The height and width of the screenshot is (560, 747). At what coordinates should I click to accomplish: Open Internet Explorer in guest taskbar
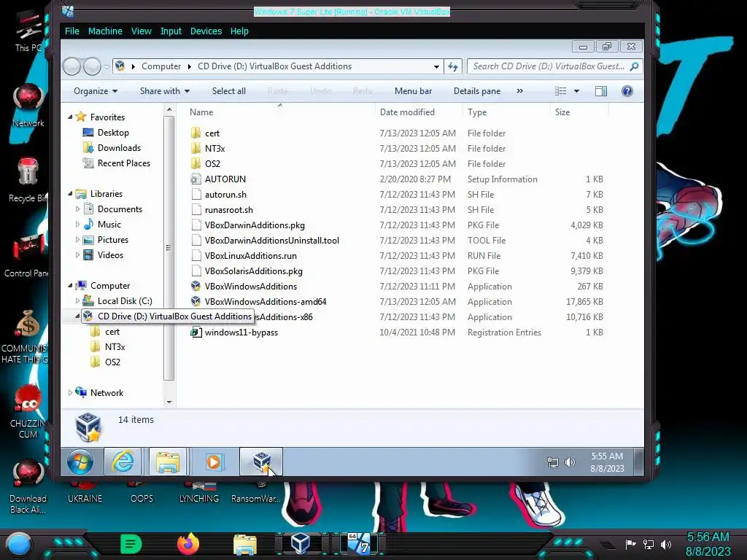click(x=123, y=462)
